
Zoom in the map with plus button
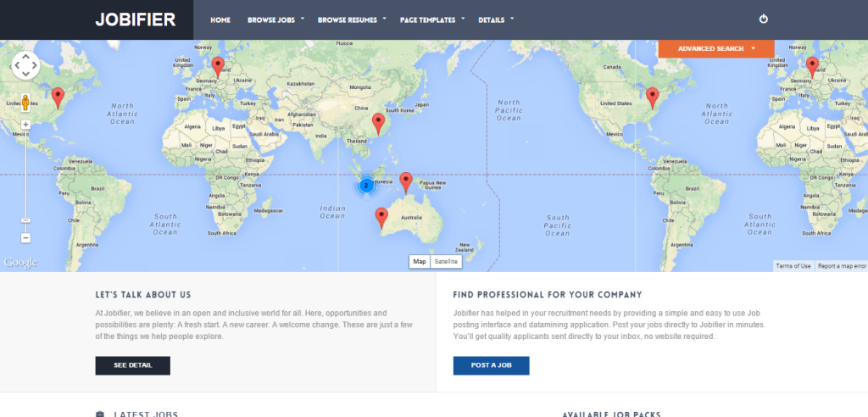click(25, 125)
